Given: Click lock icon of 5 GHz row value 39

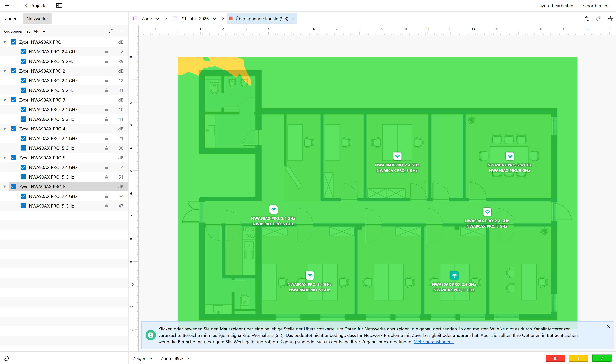Looking at the screenshot, I should tap(107, 61).
